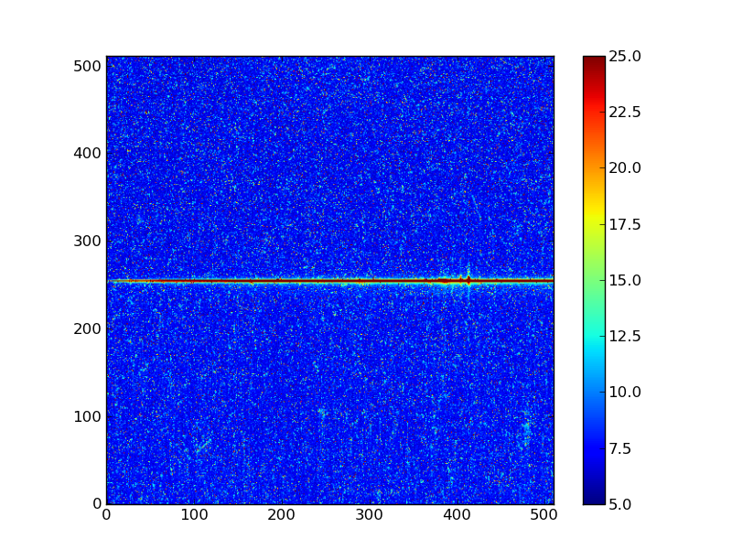Click colorbar label 25.0
Viewport: 743px width, 560px height.
click(625, 57)
